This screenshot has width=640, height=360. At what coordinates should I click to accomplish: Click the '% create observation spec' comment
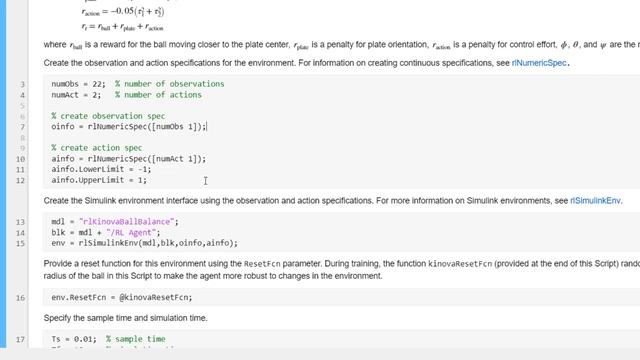[108, 116]
